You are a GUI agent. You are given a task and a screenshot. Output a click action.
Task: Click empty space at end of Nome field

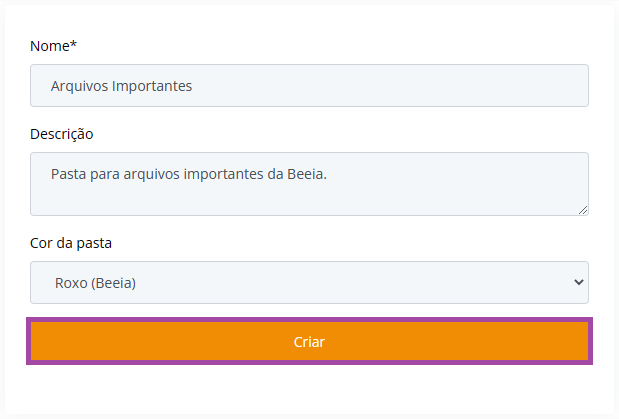pos(395,86)
